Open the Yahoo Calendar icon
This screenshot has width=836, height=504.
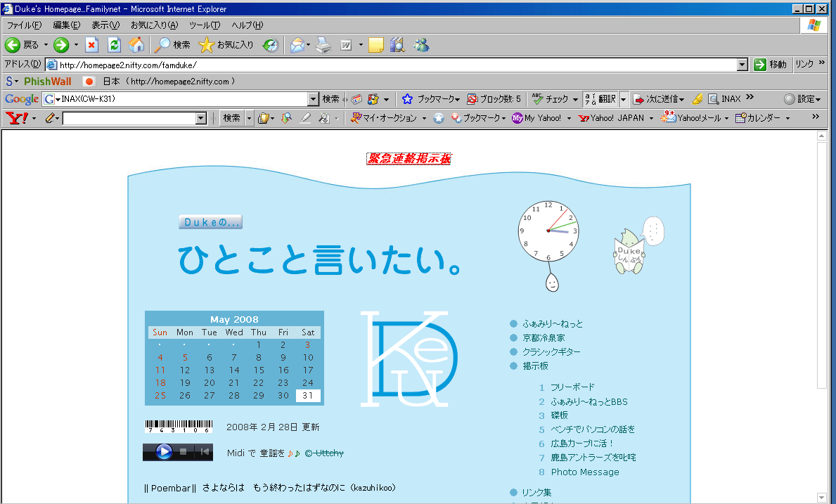click(740, 118)
